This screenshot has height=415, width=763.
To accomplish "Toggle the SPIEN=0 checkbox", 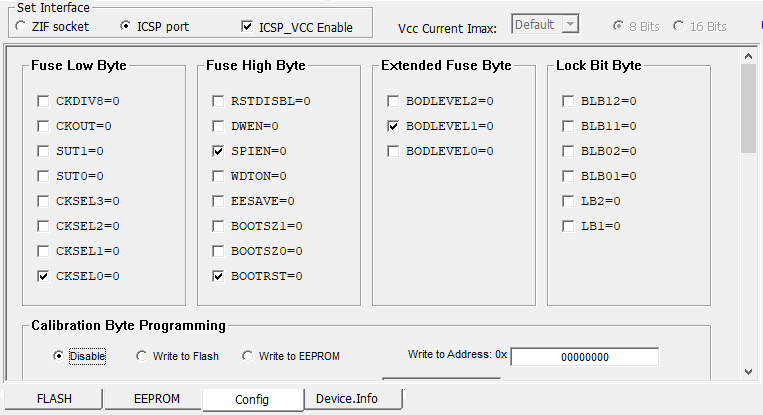I will 218,151.
